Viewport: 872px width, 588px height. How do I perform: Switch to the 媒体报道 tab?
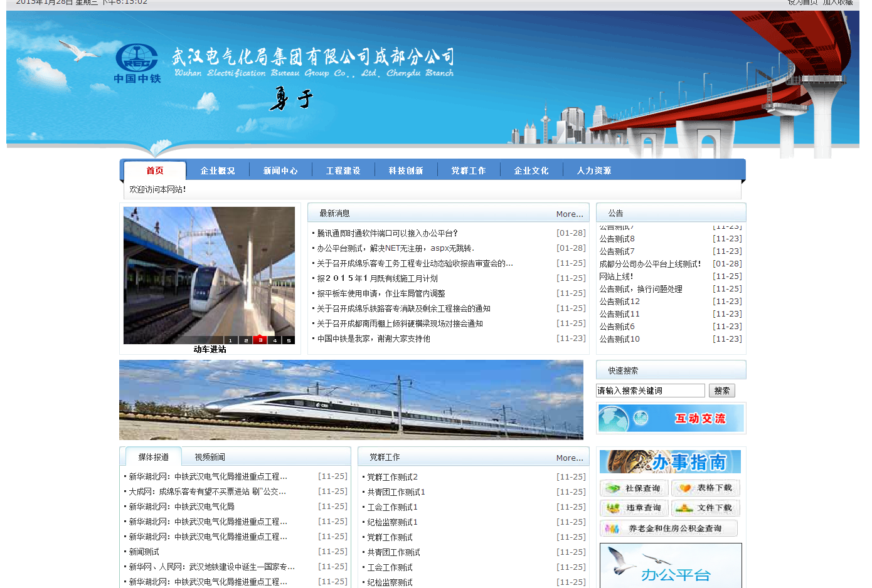154,457
